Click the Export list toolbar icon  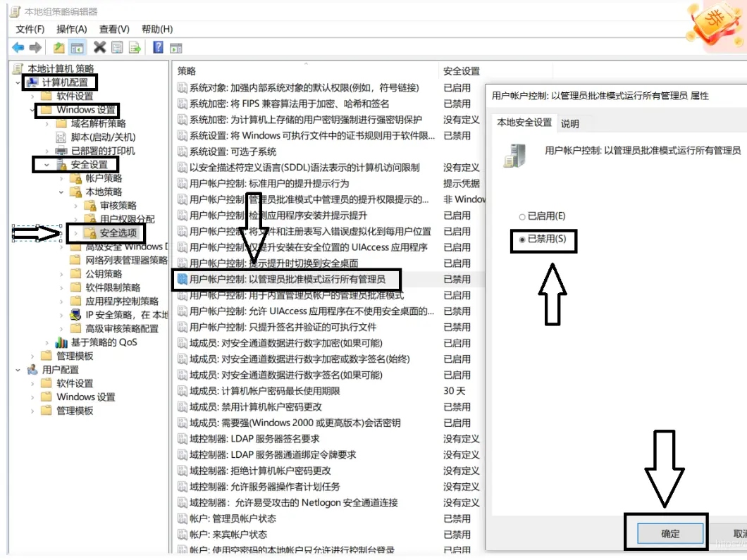(135, 47)
